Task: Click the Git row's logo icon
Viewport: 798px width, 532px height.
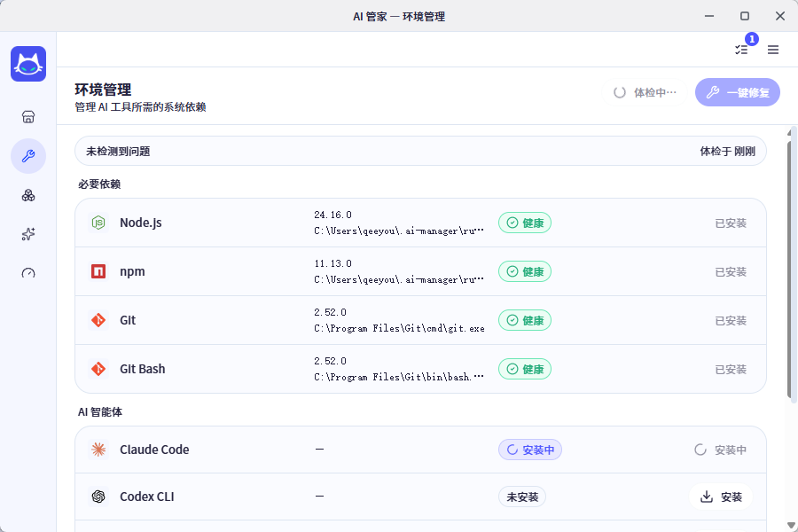Action: tap(98, 320)
